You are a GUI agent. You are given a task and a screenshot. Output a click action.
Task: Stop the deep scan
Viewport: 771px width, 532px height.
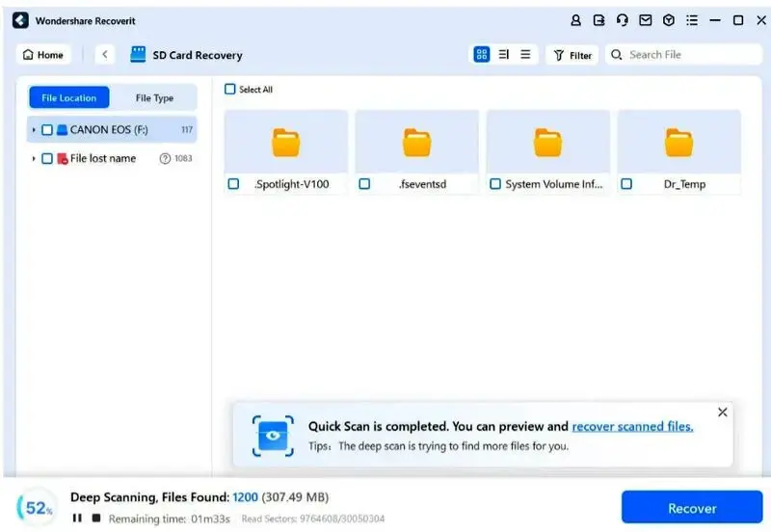coord(96,518)
